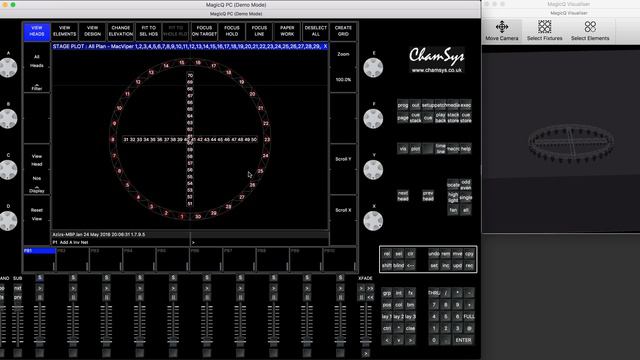640x360 pixels.
Task: Click the pause button of playback PB1
Action: tap(40, 297)
